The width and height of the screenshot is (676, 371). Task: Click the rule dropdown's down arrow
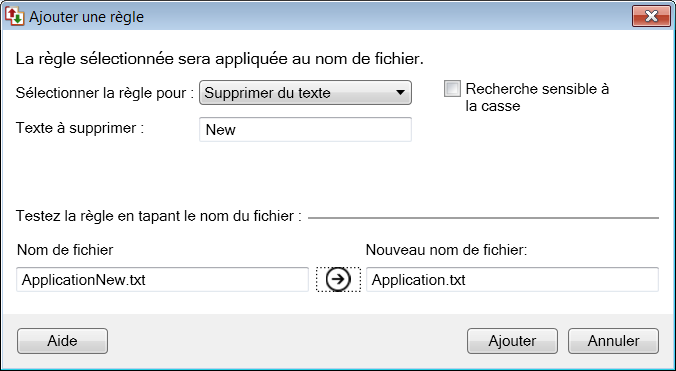tap(400, 93)
